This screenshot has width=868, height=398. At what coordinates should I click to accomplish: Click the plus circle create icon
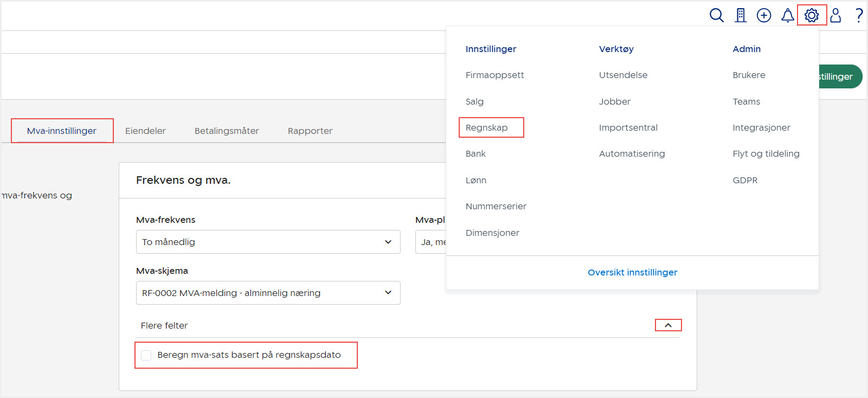764,15
